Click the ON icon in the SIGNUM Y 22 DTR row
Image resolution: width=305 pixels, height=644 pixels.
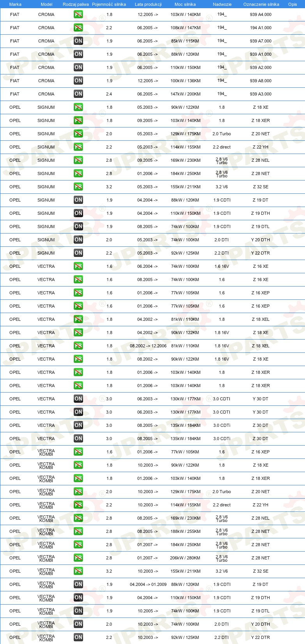tap(78, 253)
